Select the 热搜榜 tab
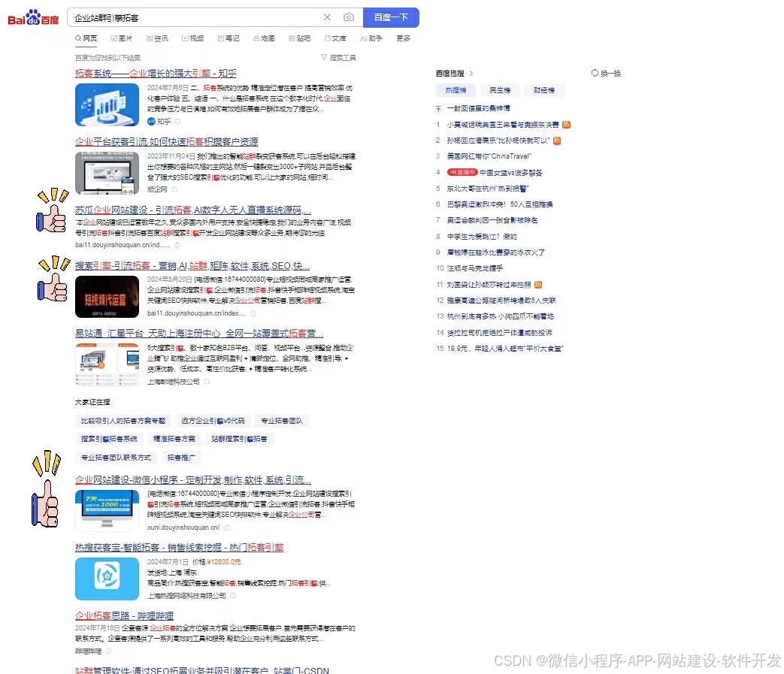 pyautogui.click(x=456, y=90)
